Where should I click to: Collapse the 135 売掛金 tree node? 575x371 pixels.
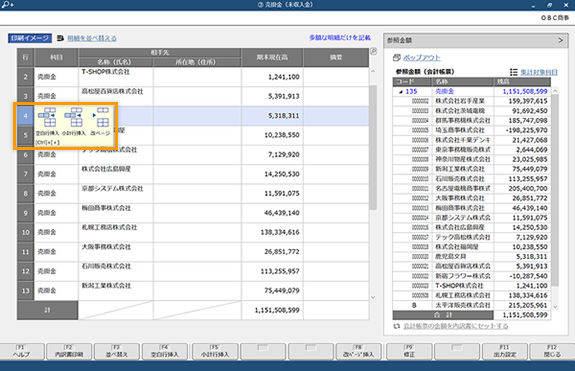[401, 92]
